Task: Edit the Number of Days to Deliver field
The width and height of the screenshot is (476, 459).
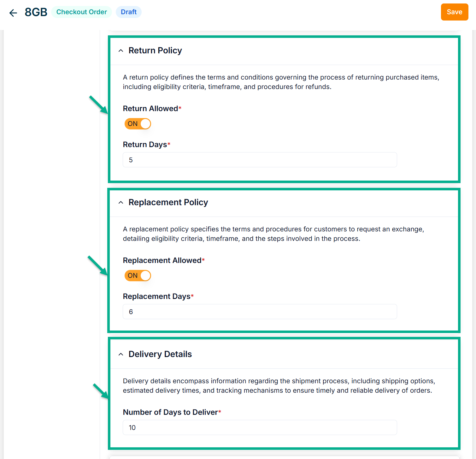Action: pos(260,428)
